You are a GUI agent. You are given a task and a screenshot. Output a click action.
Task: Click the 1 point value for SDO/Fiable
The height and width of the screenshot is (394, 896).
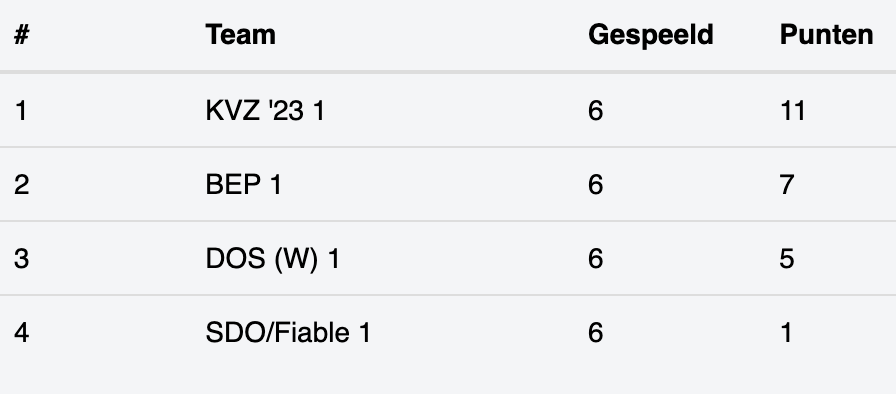[786, 332]
